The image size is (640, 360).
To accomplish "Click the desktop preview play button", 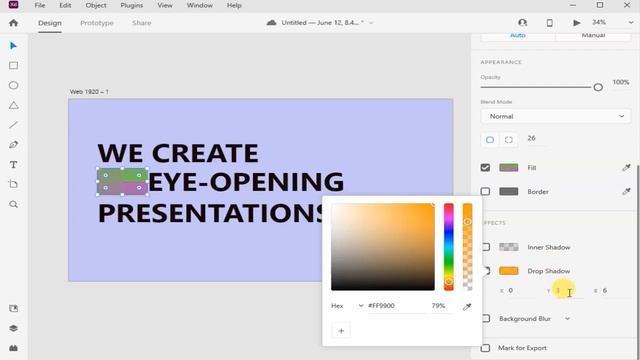I will [x=576, y=23].
